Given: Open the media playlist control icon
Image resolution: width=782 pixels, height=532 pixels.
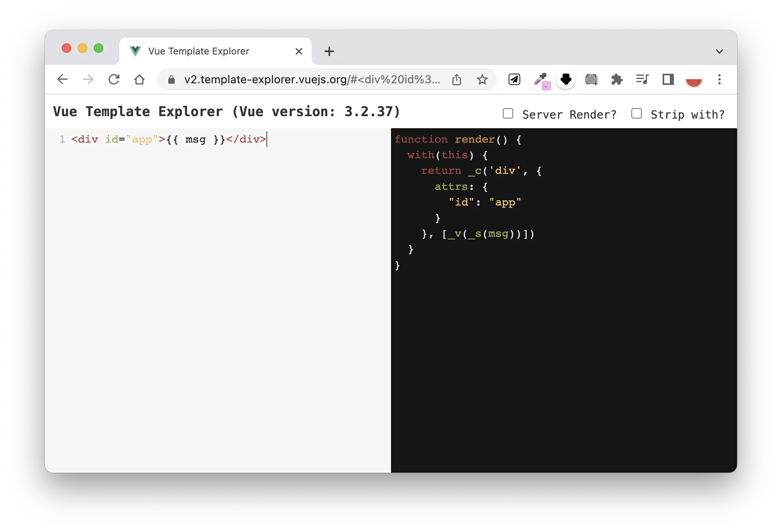Looking at the screenshot, I should point(642,79).
